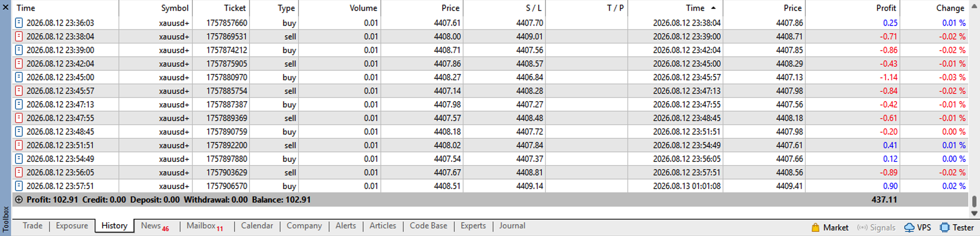Sort by the Volume column header
The height and width of the screenshot is (236, 980).
(x=339, y=8)
